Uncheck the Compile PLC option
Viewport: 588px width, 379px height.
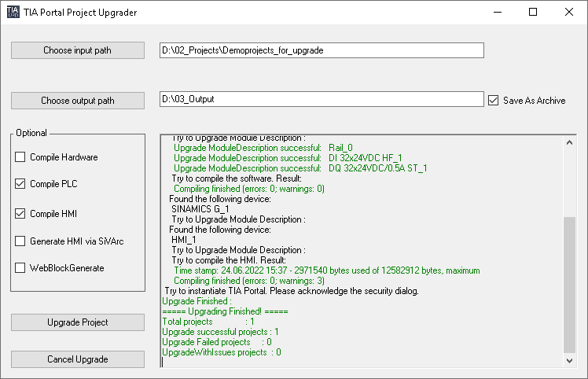tap(20, 183)
